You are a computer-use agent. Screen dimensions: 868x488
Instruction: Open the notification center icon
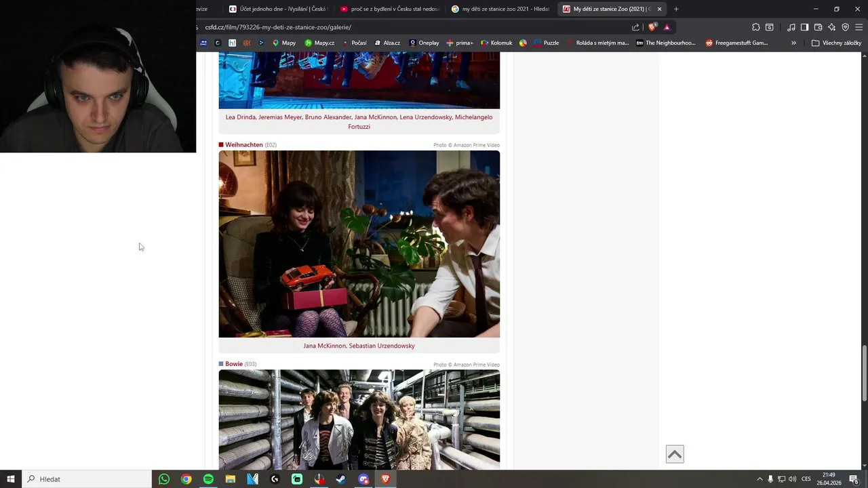854,479
